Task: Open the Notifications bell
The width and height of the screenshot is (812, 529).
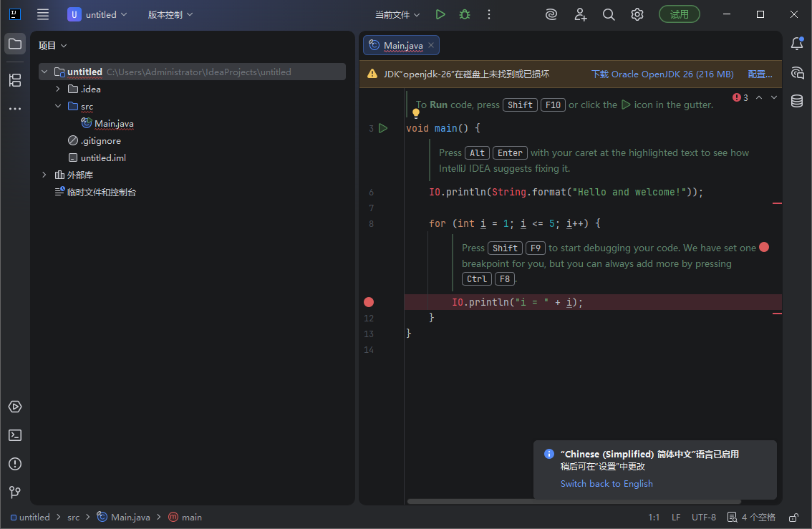Action: point(796,44)
